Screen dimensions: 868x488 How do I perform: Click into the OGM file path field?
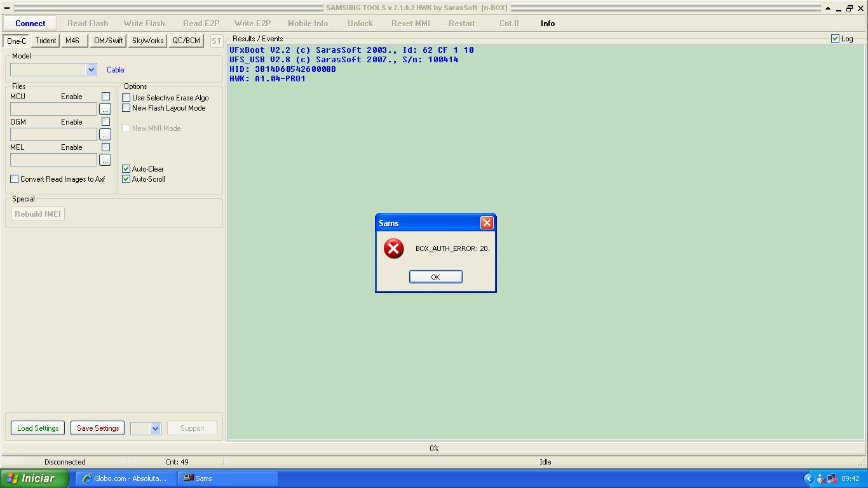53,135
